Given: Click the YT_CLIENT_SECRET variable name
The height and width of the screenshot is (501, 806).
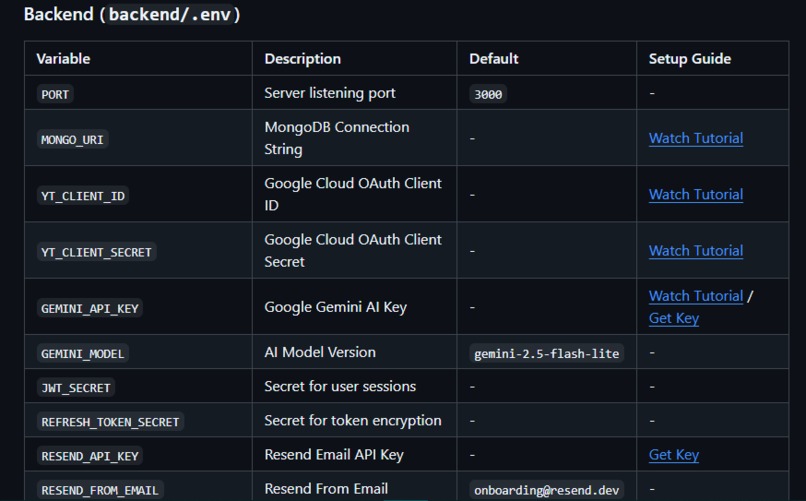Looking at the screenshot, I should point(96,252).
